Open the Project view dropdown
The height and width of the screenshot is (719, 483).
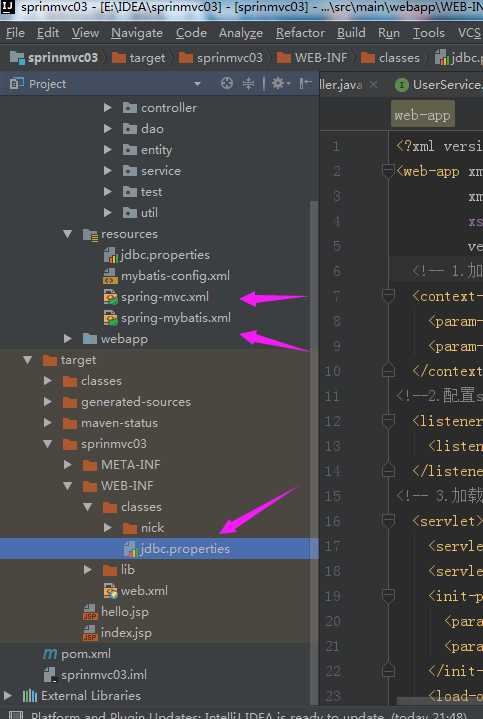pos(197,84)
